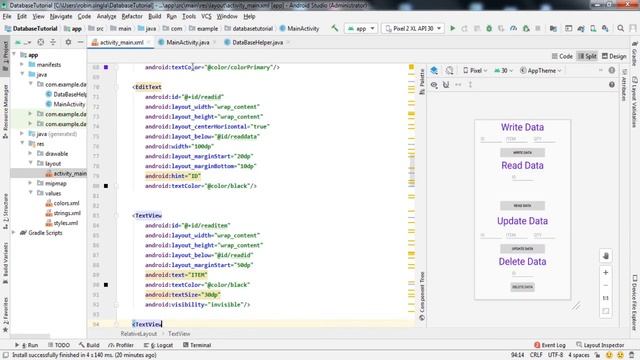Open Layout Inspector
640x360 pixels.
coord(600,345)
